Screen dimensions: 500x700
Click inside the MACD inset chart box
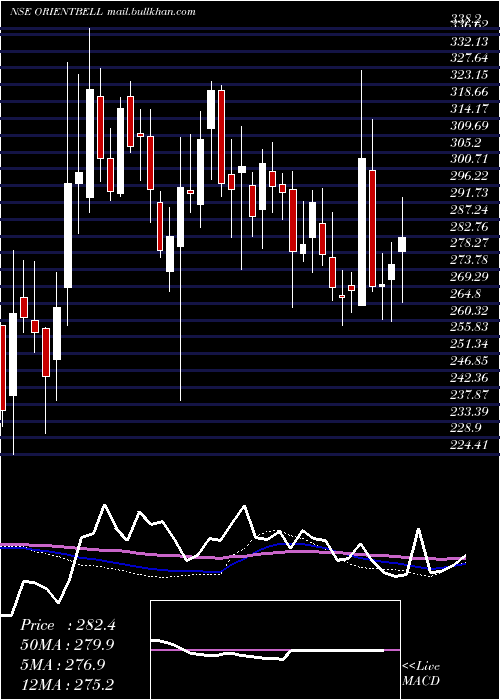pyautogui.click(x=275, y=650)
